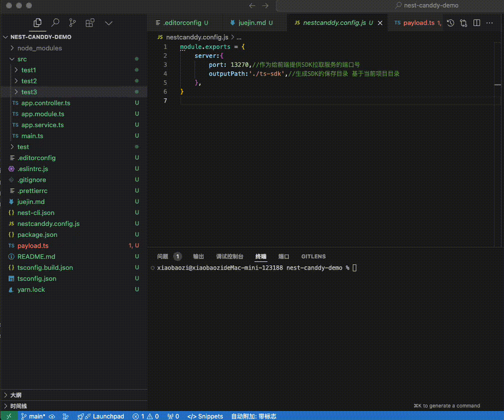This screenshot has width=504, height=420.
Task: Open the file history timeline icon
Action: [x=451, y=23]
